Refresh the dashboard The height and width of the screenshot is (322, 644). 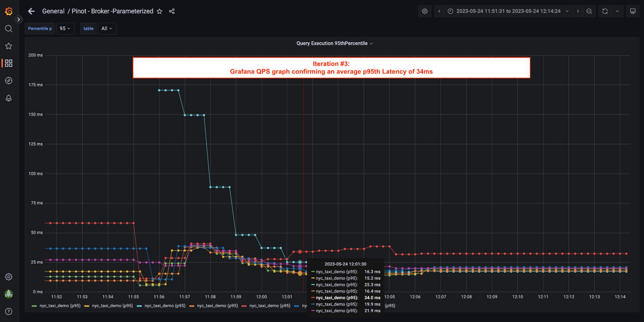point(605,11)
